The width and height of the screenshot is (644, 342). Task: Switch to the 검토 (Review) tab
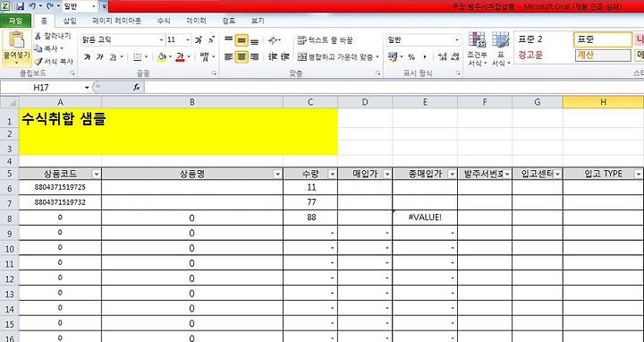(229, 21)
